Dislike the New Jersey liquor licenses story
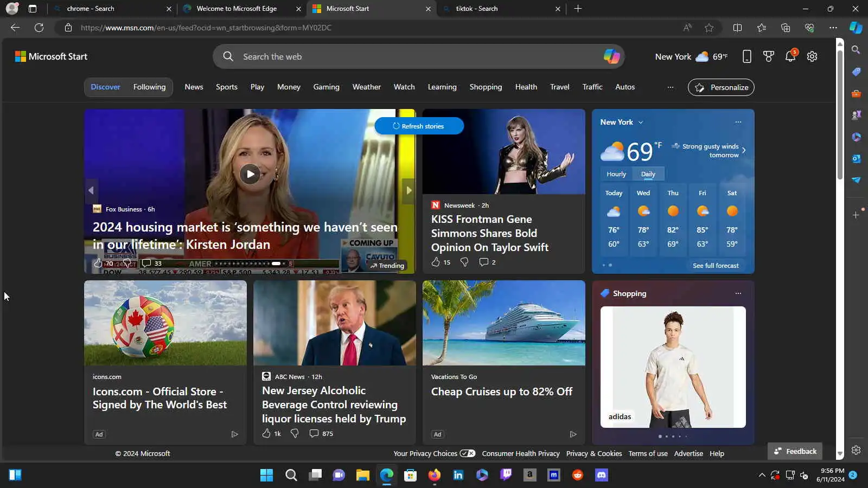The image size is (868, 488). click(x=295, y=434)
